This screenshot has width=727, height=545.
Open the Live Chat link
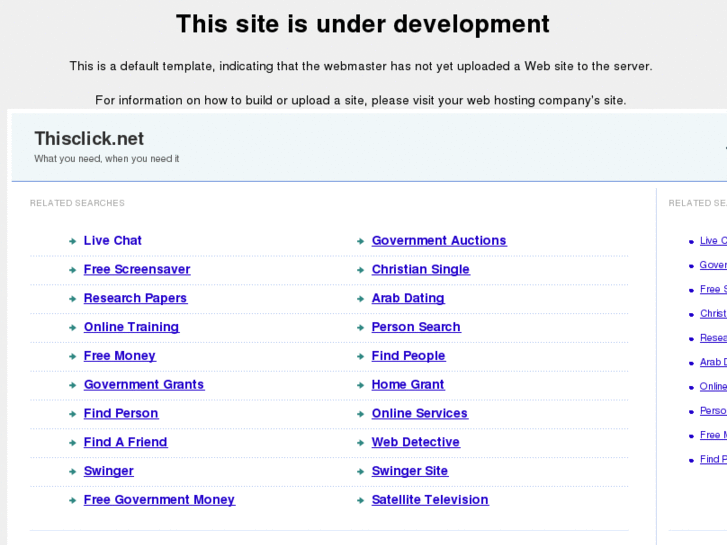pos(112,240)
